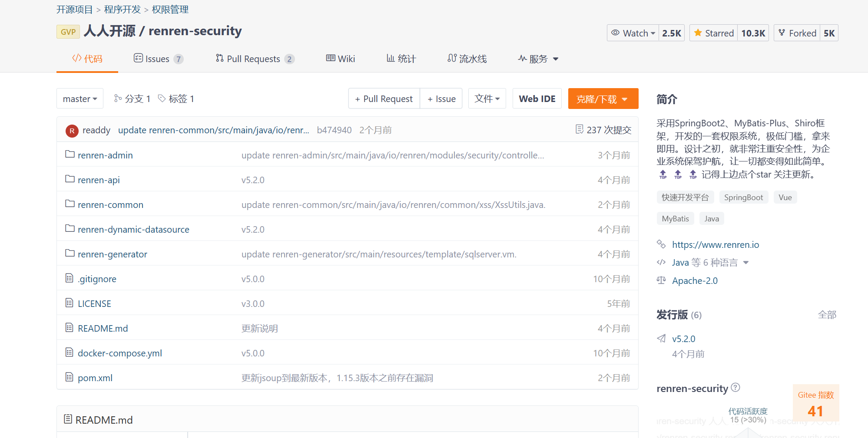Click the file icon for pom.xml
This screenshot has width=868, height=438.
point(69,377)
